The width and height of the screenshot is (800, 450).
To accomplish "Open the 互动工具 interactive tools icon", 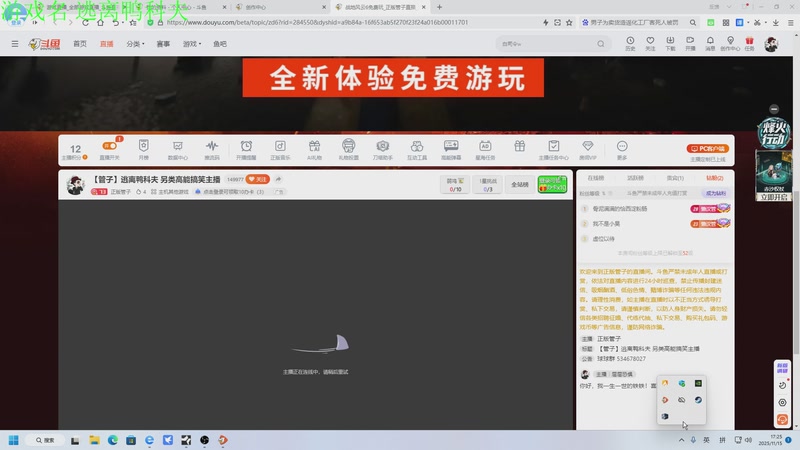I will click(x=417, y=150).
